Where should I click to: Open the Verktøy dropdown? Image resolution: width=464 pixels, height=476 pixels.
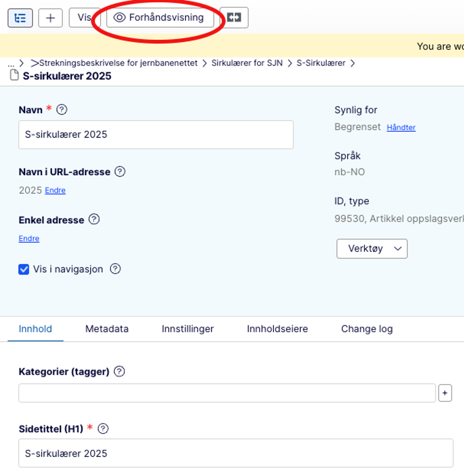click(x=372, y=249)
